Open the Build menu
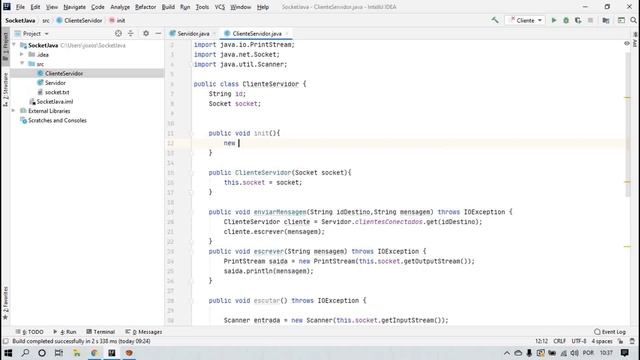Image resolution: width=640 pixels, height=360 pixels. (168, 7)
